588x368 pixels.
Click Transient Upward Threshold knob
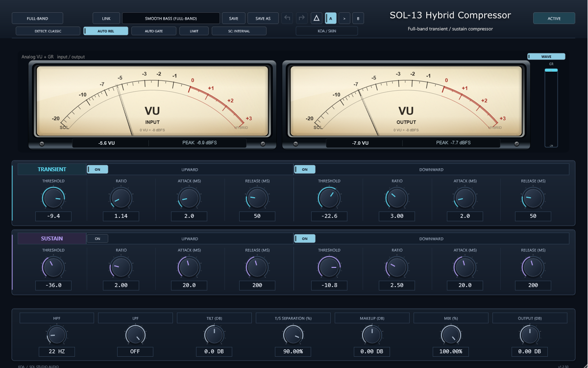point(53,198)
